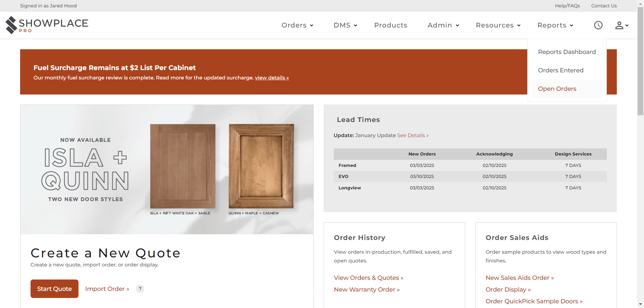
Task: Click the Showplace Pro logo
Action: (x=47, y=25)
